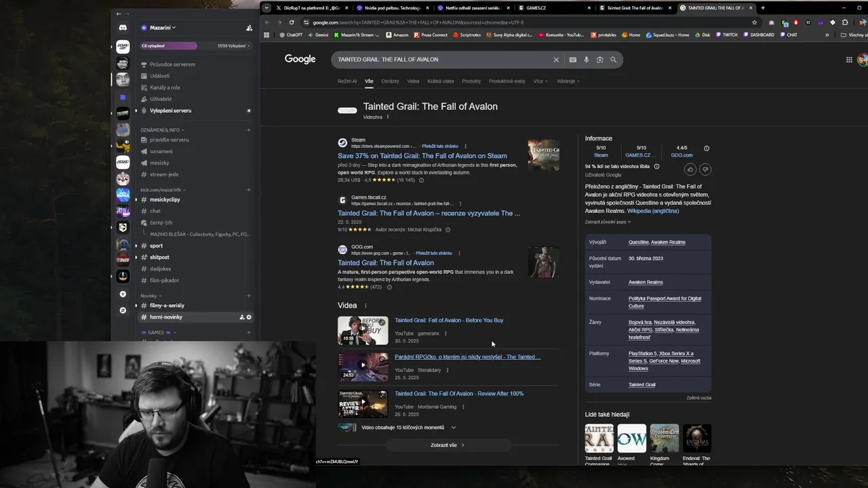Open the Nástroje search tools dropdown

(568, 81)
